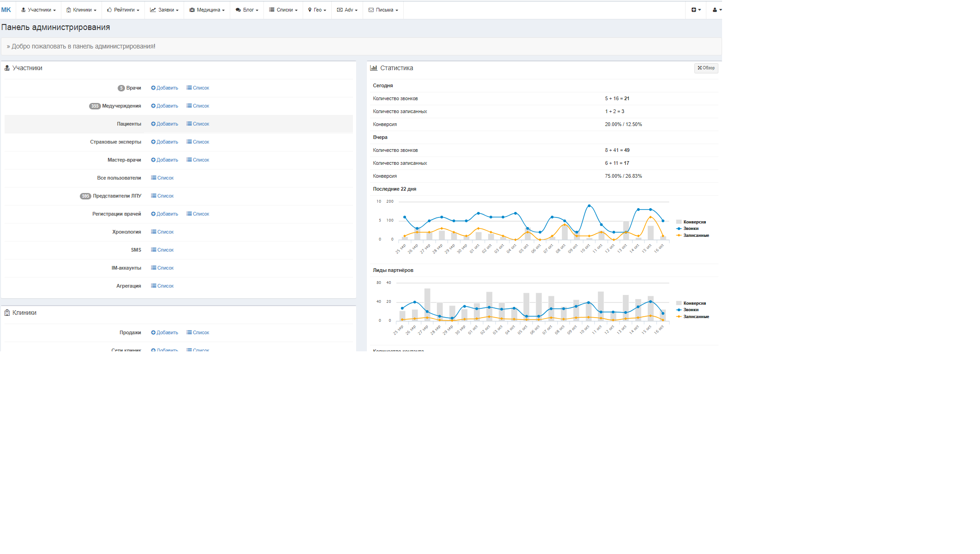Click the Клиники panel building icon
This screenshot has width=980, height=554.
click(x=7, y=313)
